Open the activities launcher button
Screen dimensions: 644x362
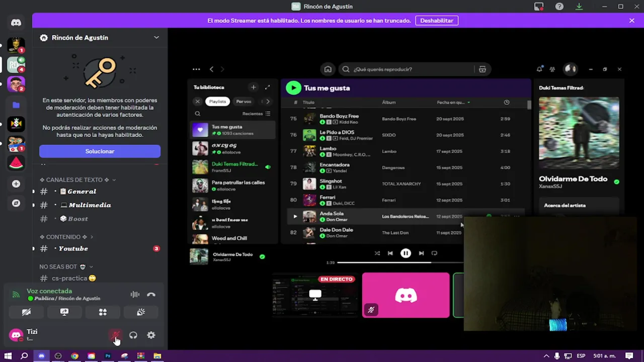[x=103, y=312]
